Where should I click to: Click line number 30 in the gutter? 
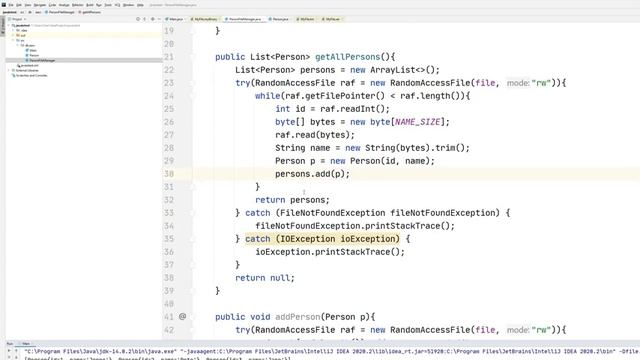(x=169, y=174)
